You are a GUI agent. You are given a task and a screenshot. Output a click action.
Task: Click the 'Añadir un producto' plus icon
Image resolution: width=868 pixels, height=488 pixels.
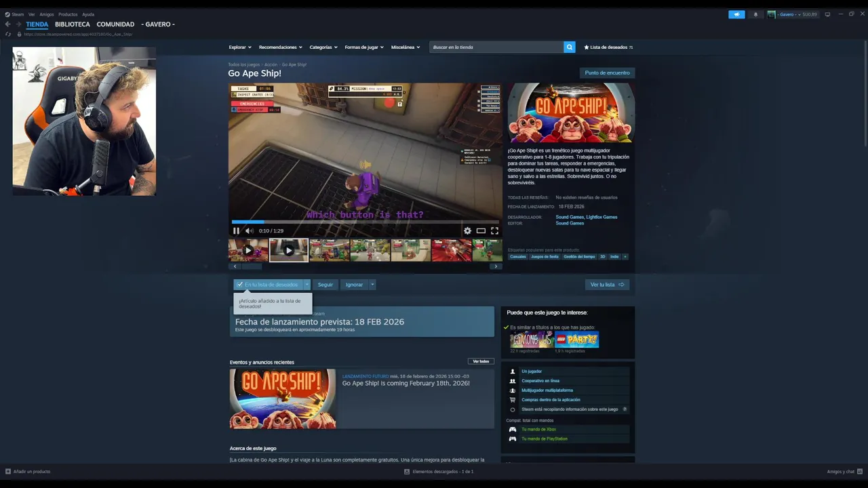pos(8,471)
